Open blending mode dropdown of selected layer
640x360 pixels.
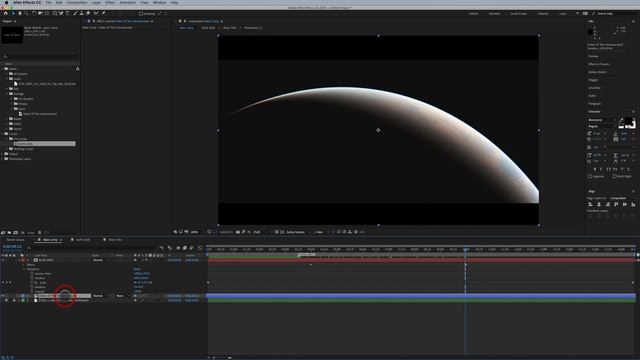(100, 296)
